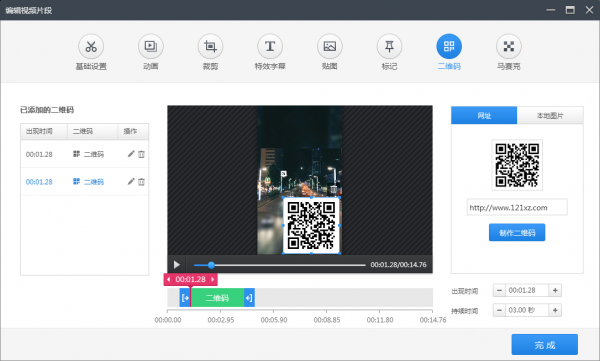Open the 基础设置 scissors tool

[91, 46]
